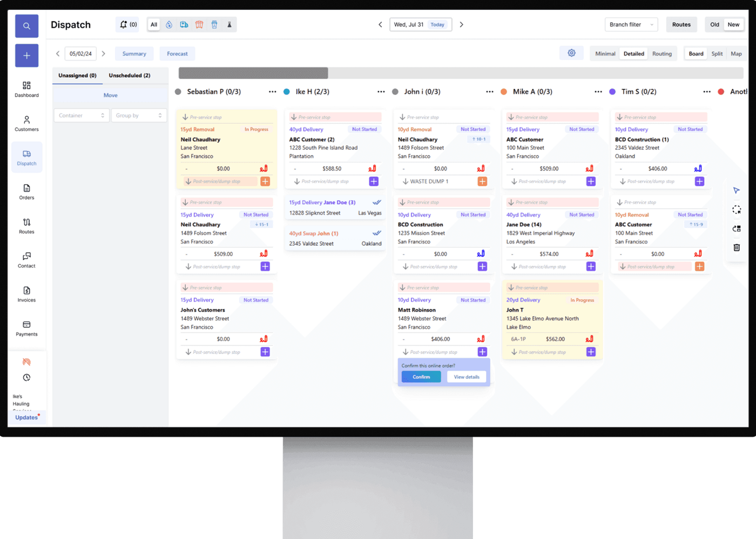Switch to the Old dispatch version
The width and height of the screenshot is (756, 539).
[714, 24]
